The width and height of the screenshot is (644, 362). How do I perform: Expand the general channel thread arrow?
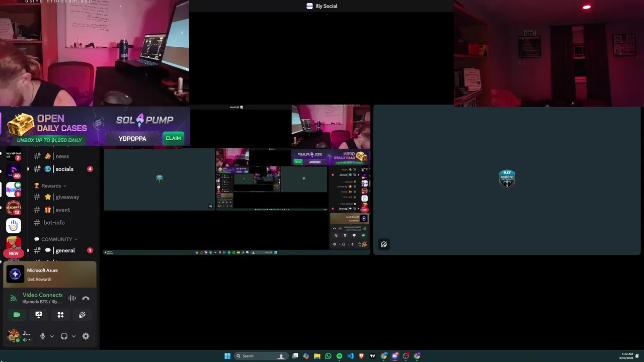[28, 250]
